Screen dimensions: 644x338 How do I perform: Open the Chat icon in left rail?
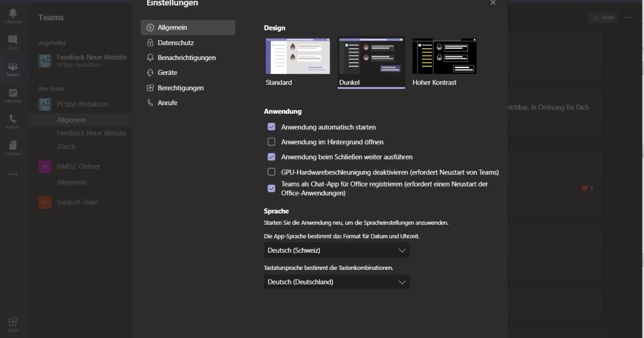13,40
